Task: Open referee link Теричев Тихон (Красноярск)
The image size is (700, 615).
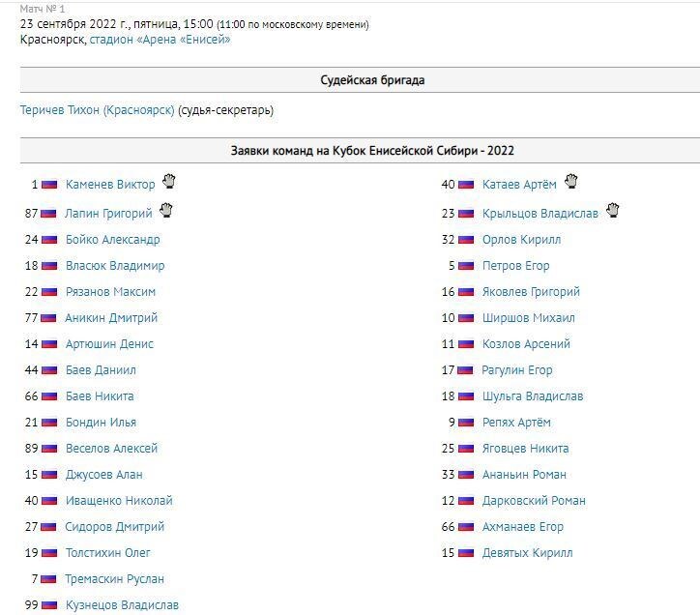Action: pos(98,110)
